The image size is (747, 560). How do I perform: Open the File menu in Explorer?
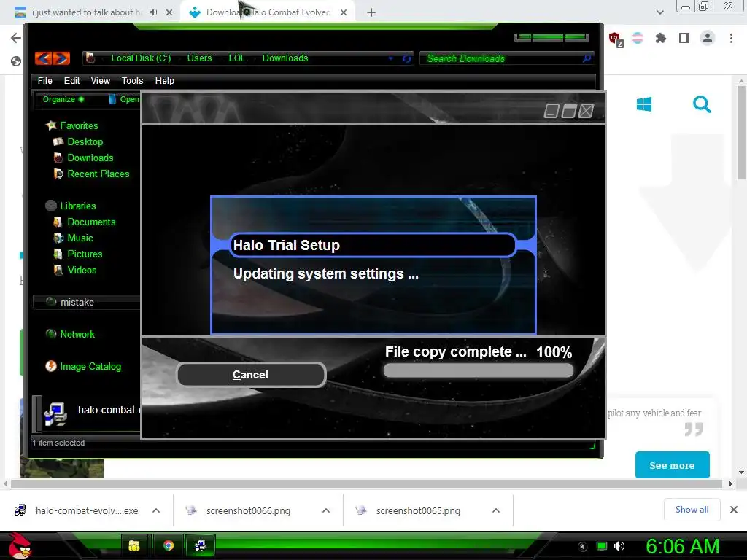click(x=44, y=80)
